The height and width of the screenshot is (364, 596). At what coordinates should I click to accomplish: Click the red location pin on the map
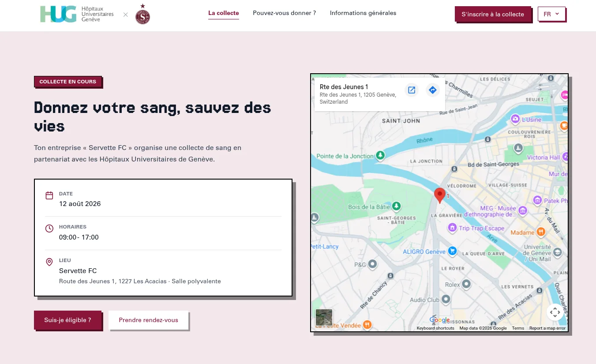[x=439, y=195]
